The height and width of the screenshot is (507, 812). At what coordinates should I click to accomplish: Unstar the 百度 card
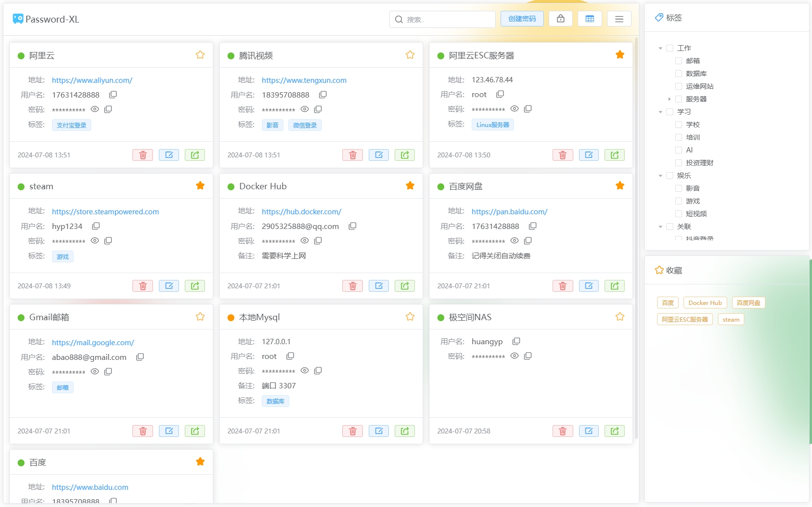point(200,461)
